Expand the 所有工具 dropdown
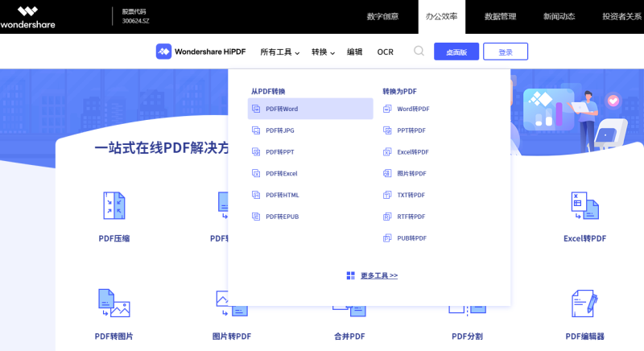 280,52
